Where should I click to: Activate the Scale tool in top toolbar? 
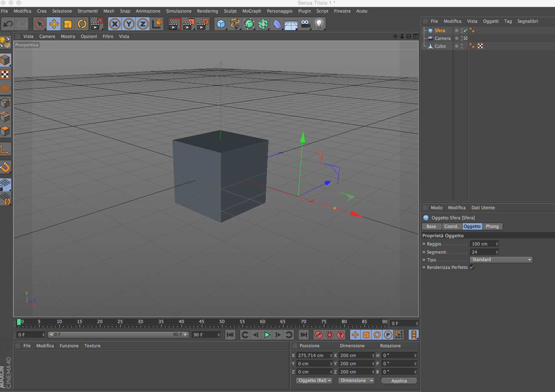pos(68,24)
